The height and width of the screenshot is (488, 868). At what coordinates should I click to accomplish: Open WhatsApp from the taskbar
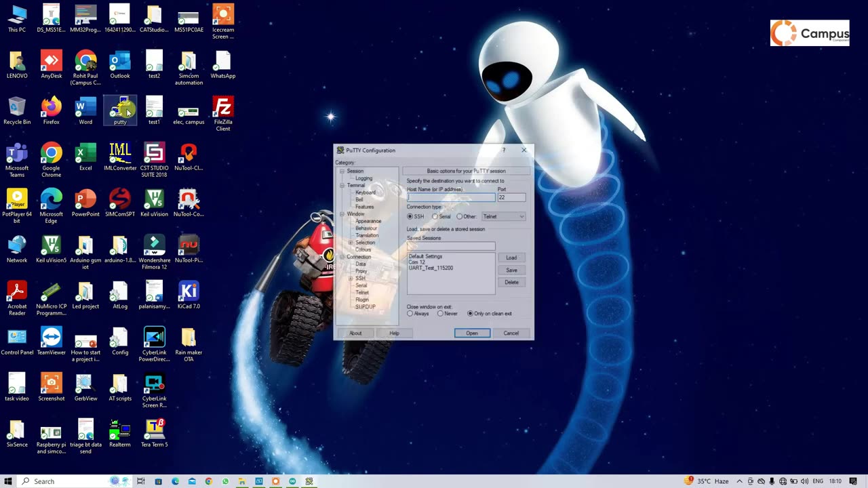click(225, 481)
